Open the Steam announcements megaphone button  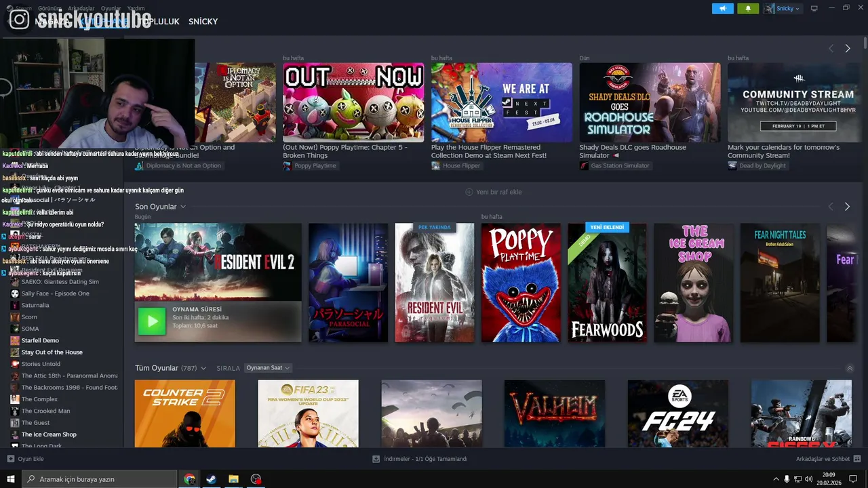tap(723, 8)
